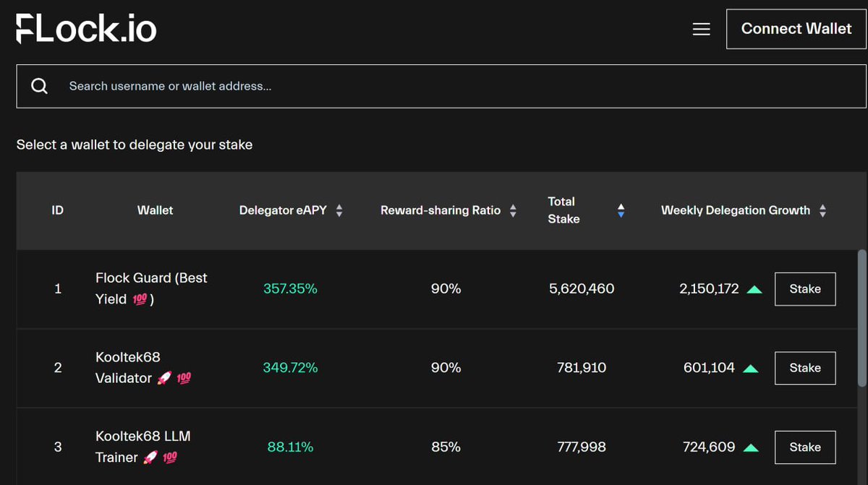The image size is (868, 485).
Task: Stake with Flock Guard wallet
Action: click(x=805, y=289)
